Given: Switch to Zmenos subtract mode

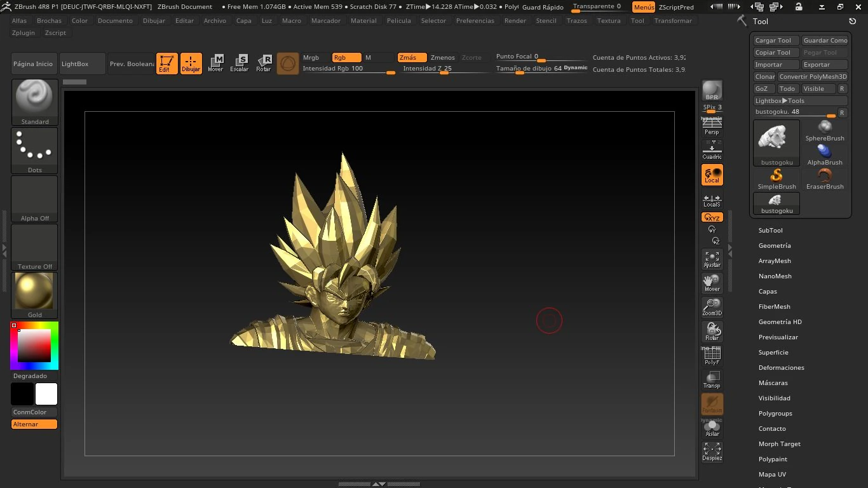Looking at the screenshot, I should click(443, 57).
